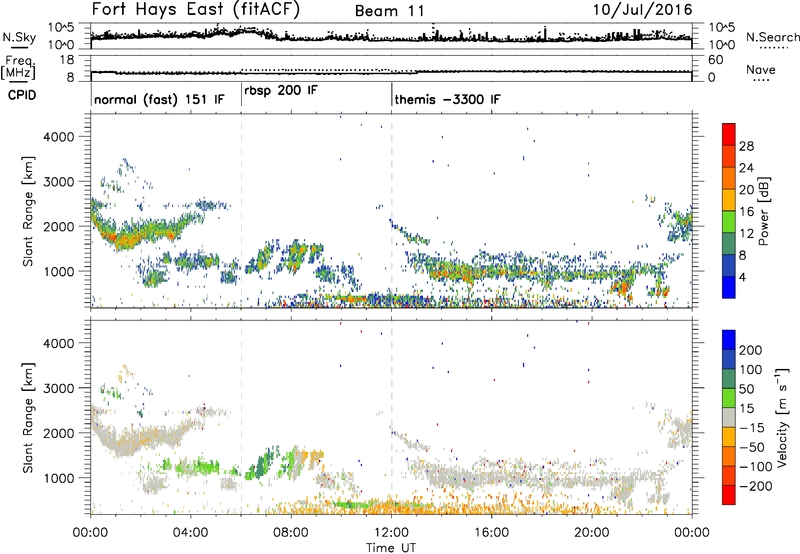Click the '04:00' time tick label

pos(191,532)
